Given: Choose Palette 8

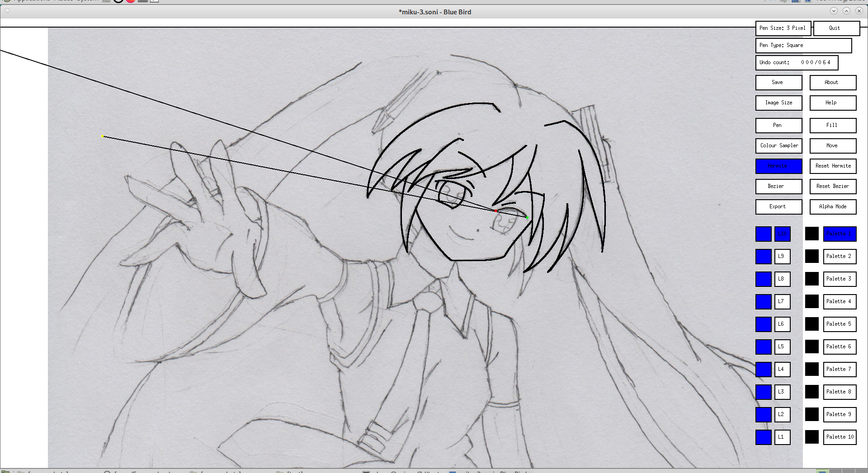Looking at the screenshot, I should 840,392.
